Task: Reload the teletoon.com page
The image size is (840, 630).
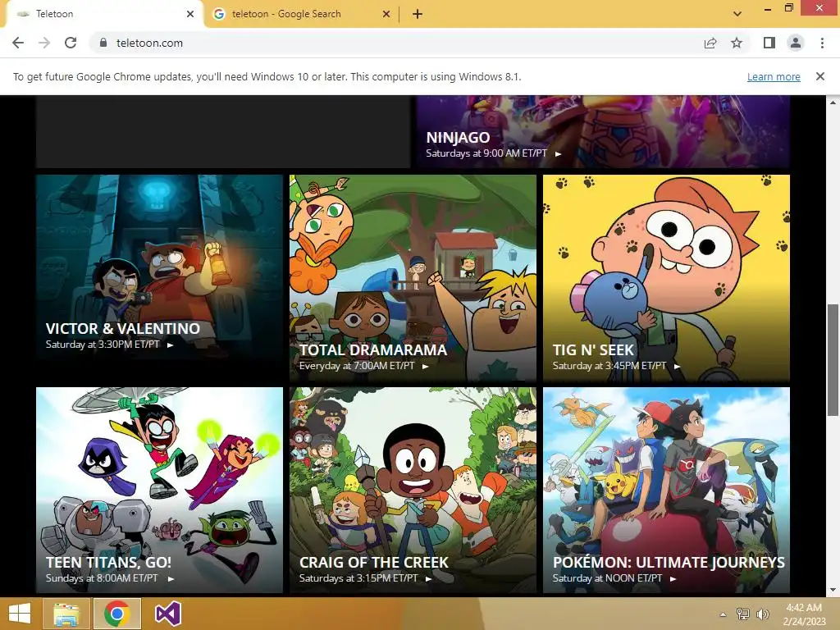Action: tap(71, 43)
